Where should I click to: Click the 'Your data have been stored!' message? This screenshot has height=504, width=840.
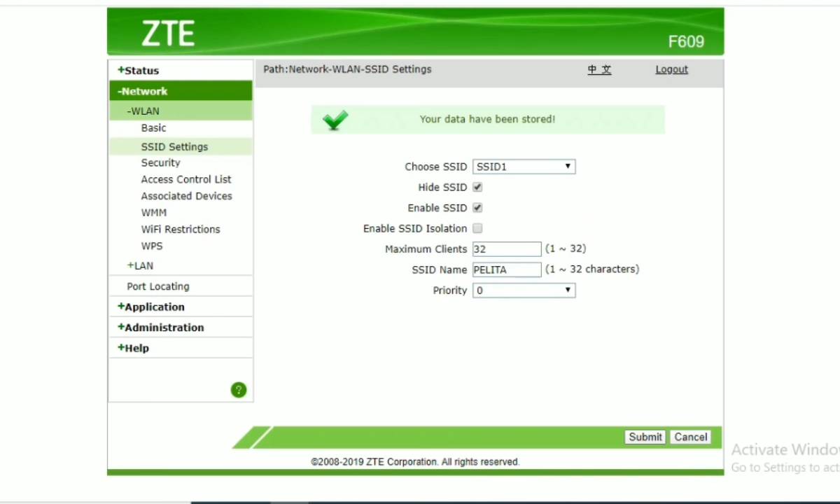tap(487, 119)
